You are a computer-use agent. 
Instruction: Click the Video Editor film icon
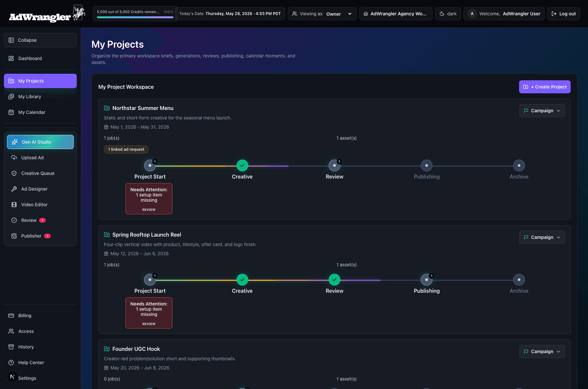[14, 205]
